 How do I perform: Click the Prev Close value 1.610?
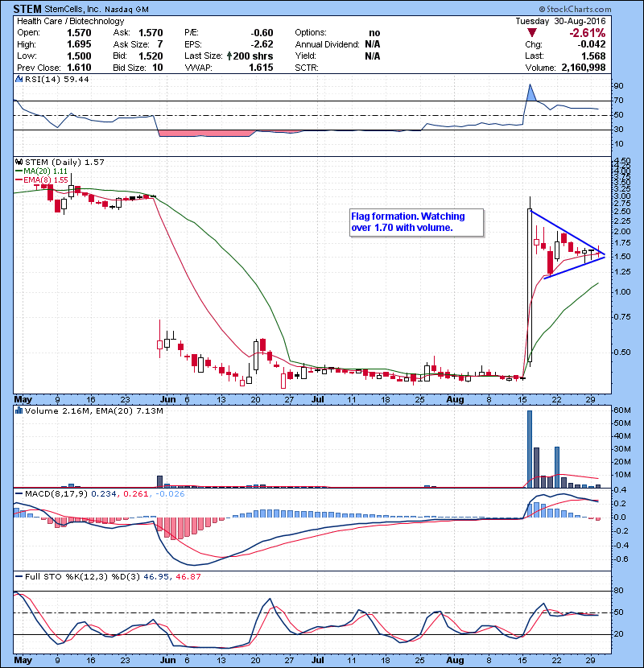click(x=79, y=68)
